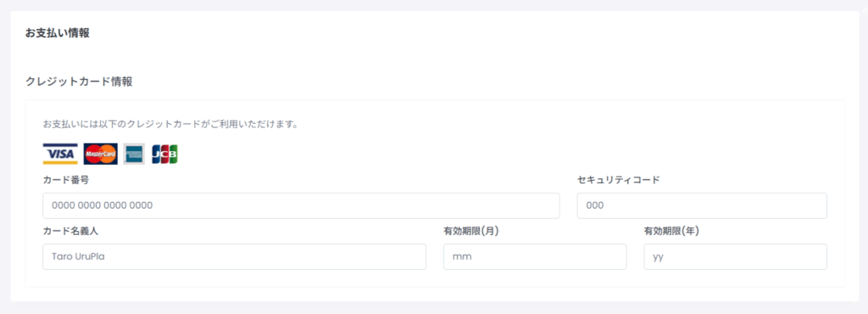The width and height of the screenshot is (868, 314).
Task: Click the VISA card logo
Action: (x=60, y=154)
